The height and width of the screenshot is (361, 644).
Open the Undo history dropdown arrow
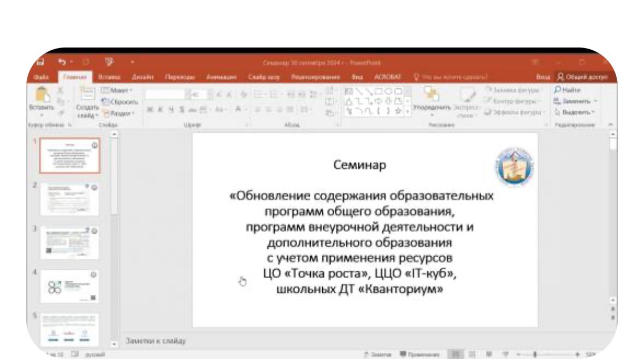click(72, 62)
